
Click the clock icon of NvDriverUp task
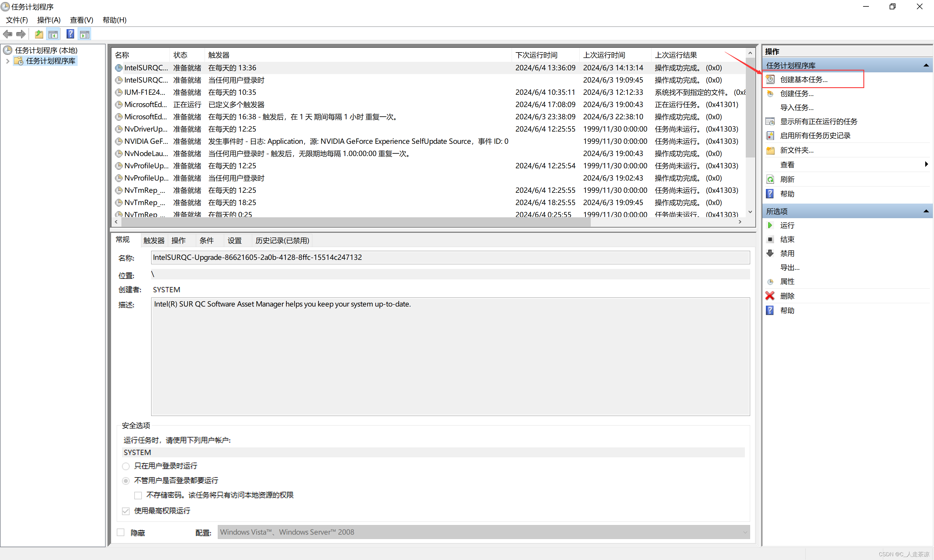coord(119,129)
